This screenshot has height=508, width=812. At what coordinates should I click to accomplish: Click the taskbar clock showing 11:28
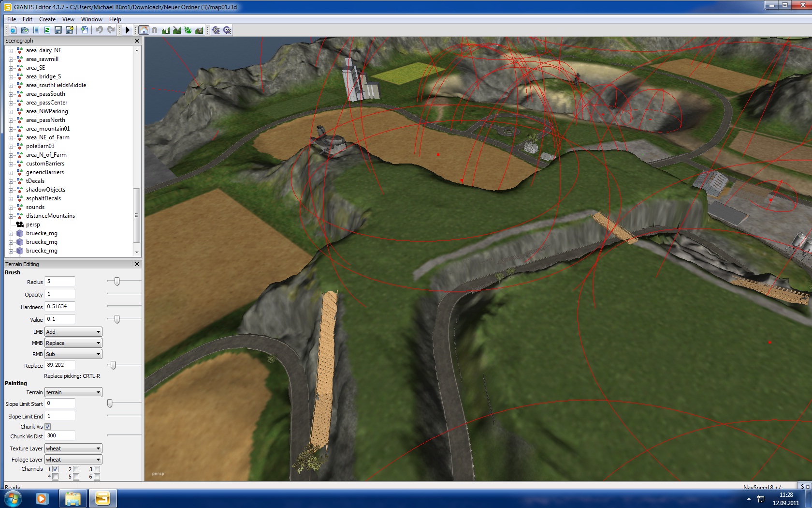786,495
